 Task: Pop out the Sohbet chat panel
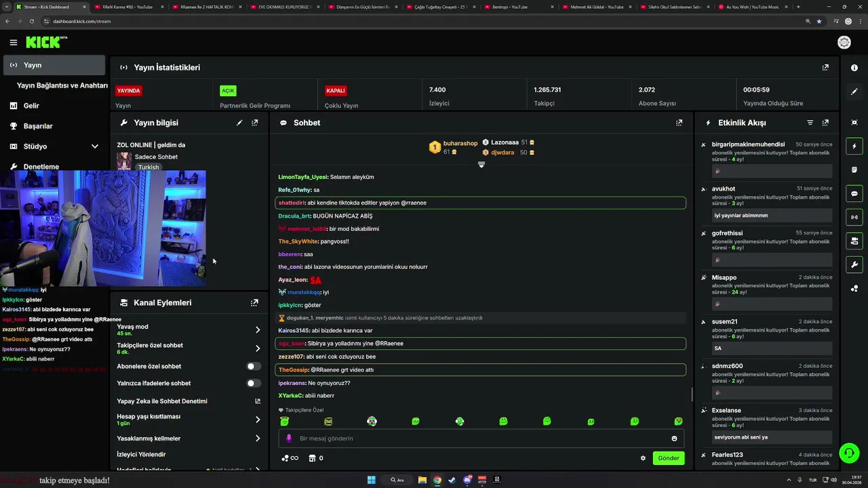679,123
